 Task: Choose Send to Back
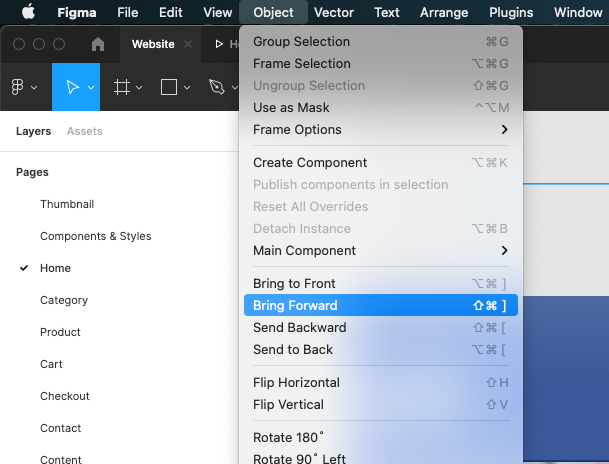(x=381, y=349)
